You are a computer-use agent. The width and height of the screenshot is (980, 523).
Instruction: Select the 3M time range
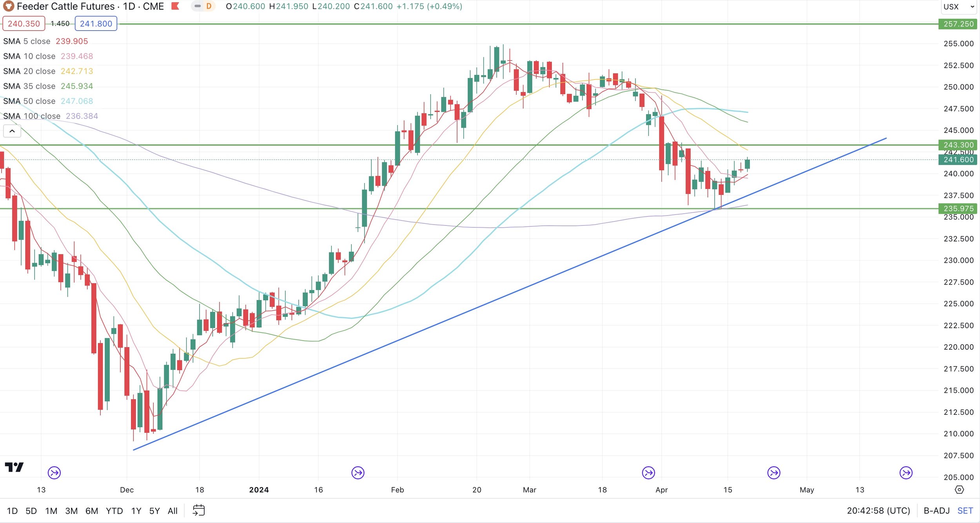(x=71, y=511)
